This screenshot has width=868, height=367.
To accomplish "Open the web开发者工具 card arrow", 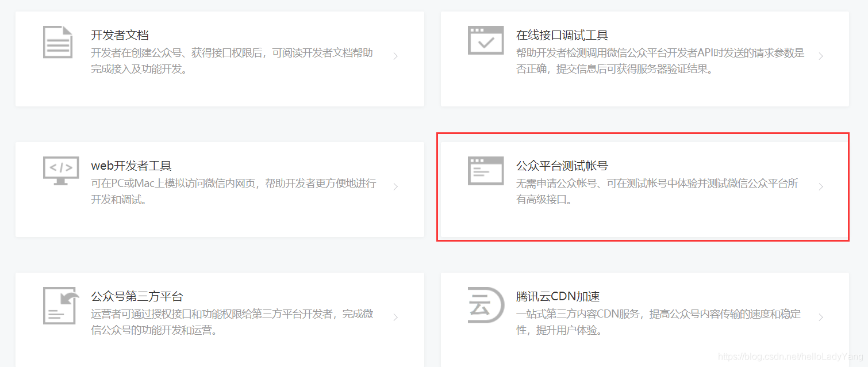I will (x=395, y=187).
